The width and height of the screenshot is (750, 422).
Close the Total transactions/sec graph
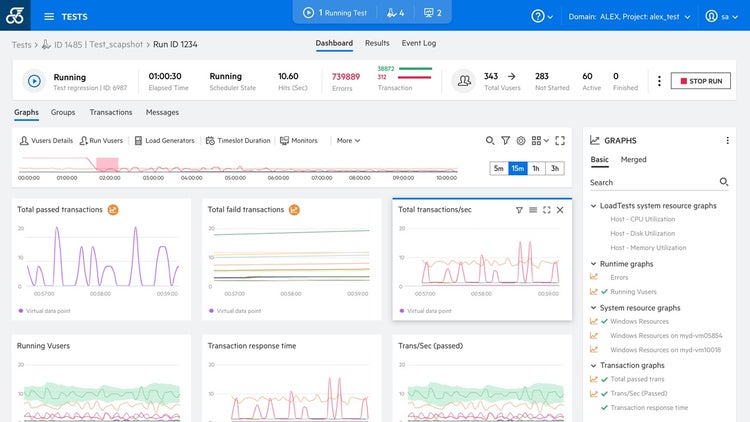[560, 210]
